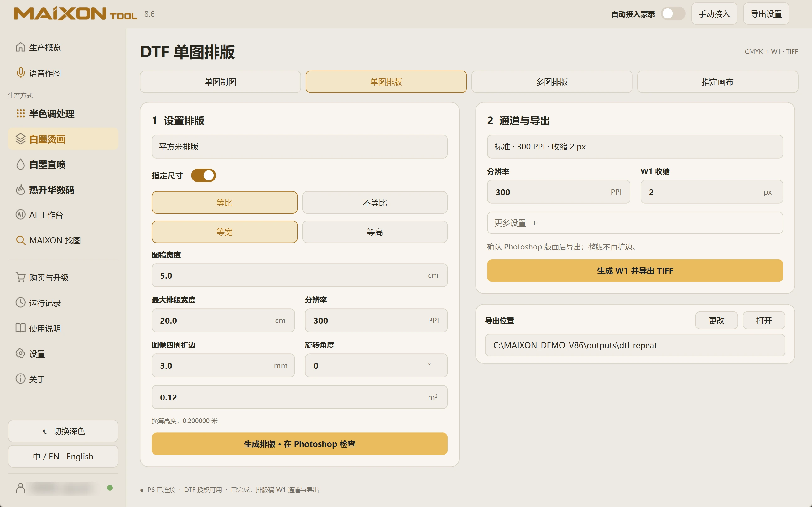Screen dimensions: 812x507
Task: Click the 换算高度: 0.200000 米 text
Action: point(185,421)
